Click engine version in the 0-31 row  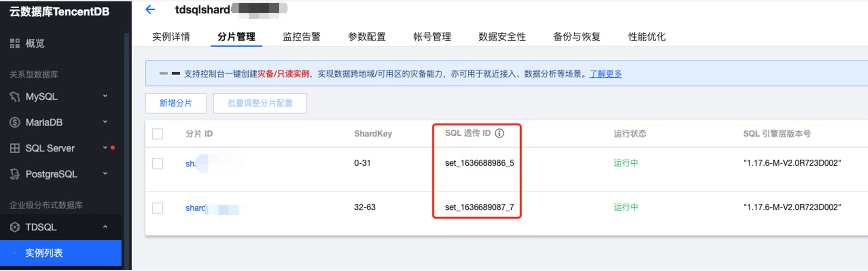click(x=792, y=163)
